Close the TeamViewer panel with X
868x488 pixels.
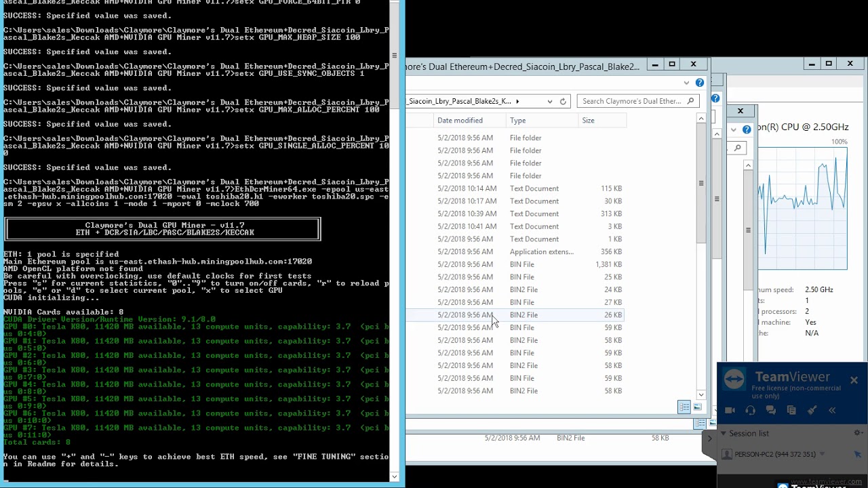tap(854, 380)
